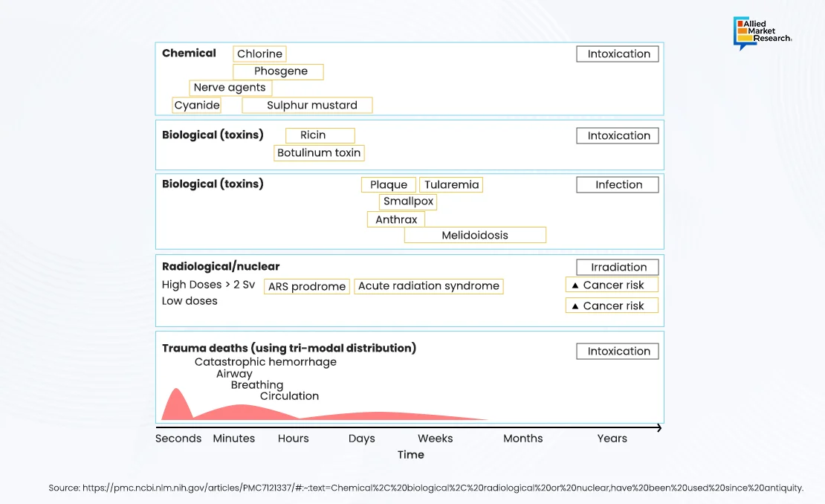This screenshot has width=825, height=504.
Task: Click the Infection category label
Action: pyautogui.click(x=618, y=185)
